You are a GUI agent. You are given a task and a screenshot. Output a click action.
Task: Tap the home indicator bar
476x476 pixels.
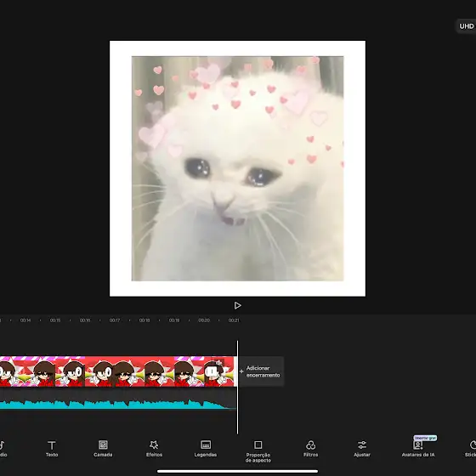237,472
